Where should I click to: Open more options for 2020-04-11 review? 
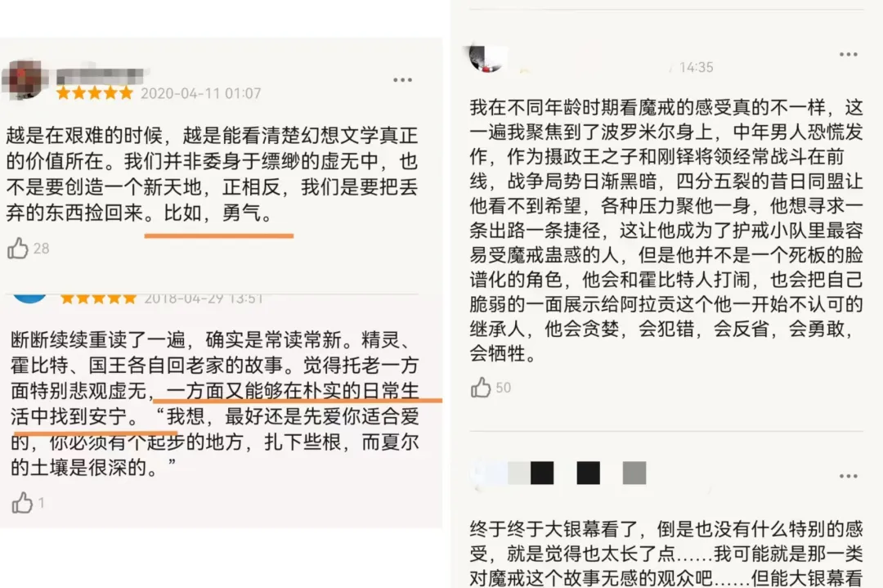coord(402,80)
